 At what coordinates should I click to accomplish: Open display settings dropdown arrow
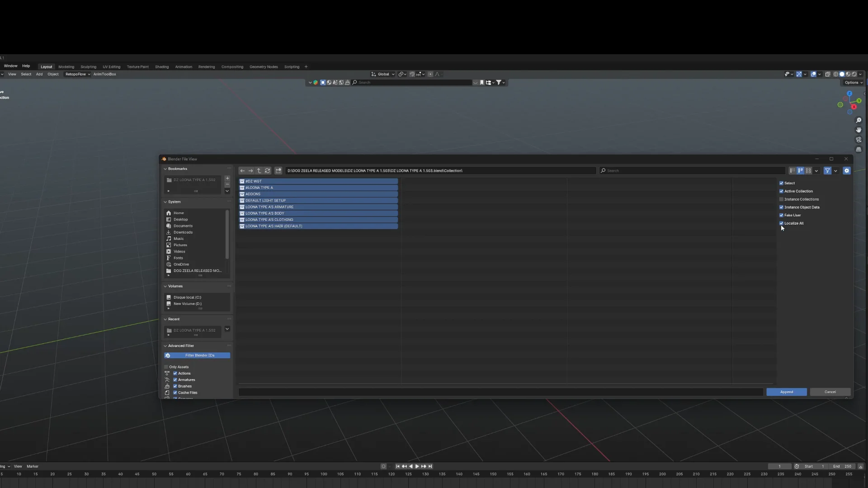click(x=816, y=171)
